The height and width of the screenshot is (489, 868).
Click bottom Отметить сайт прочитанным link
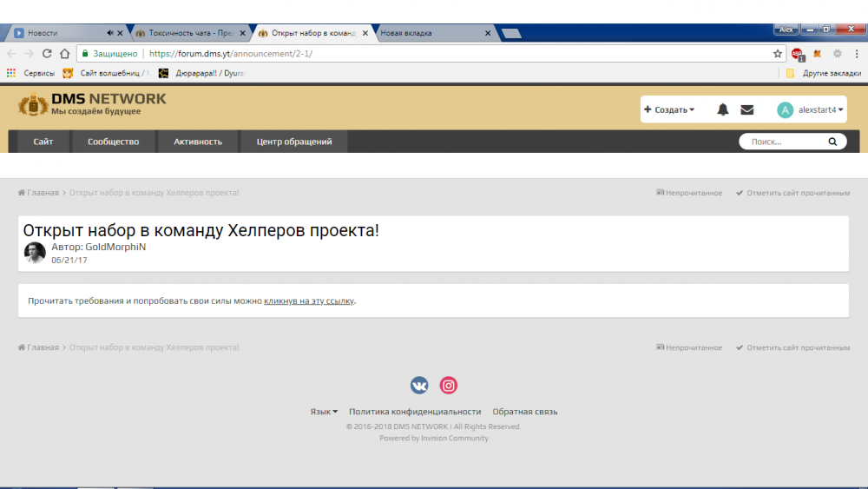tap(792, 347)
